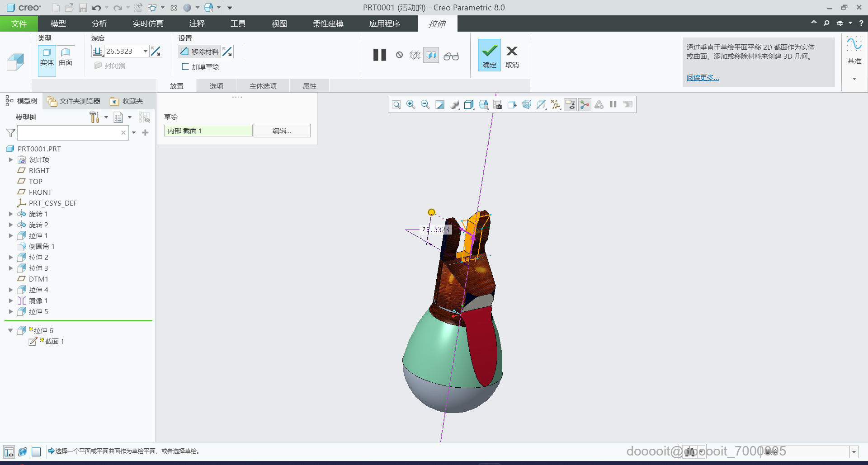Open the 分析 analysis ribbon menu
Image resolution: width=868 pixels, height=465 pixels.
[x=99, y=23]
